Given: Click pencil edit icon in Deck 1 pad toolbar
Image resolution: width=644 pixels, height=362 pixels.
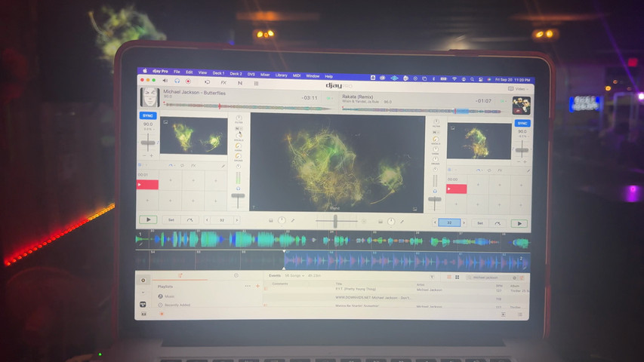Looking at the screenshot, I should coord(223,166).
